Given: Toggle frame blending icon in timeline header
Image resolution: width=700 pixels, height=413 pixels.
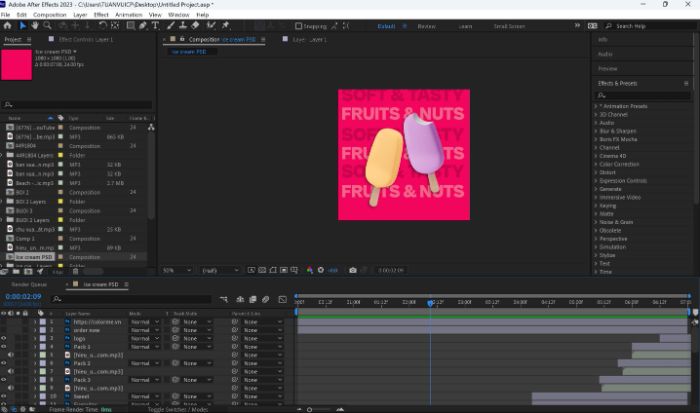Looking at the screenshot, I should [253, 300].
